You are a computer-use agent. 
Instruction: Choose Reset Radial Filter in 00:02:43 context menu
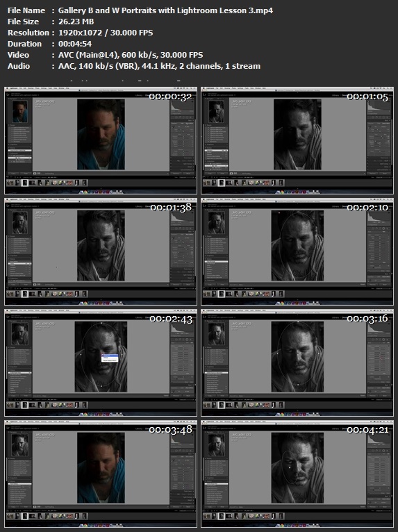click(110, 360)
